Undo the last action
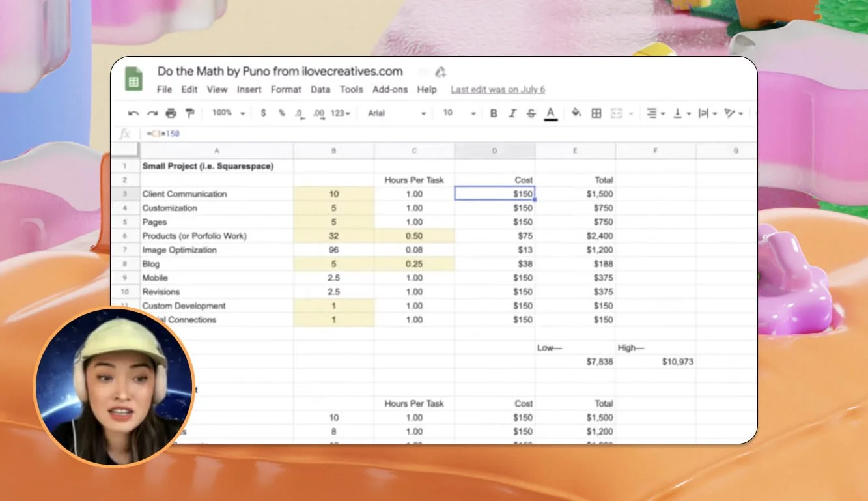The height and width of the screenshot is (501, 868). 133,113
